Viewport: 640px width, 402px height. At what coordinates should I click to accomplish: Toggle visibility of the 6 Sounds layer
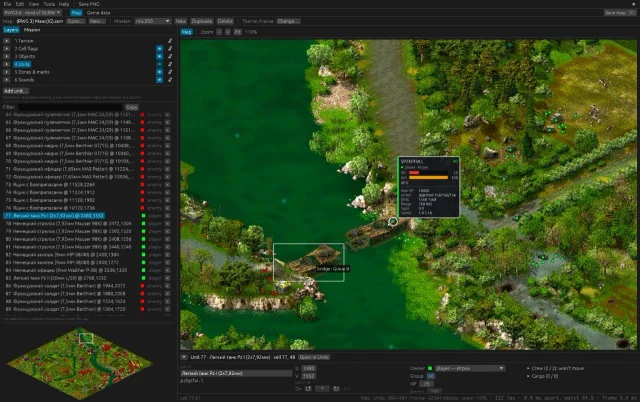(x=159, y=80)
